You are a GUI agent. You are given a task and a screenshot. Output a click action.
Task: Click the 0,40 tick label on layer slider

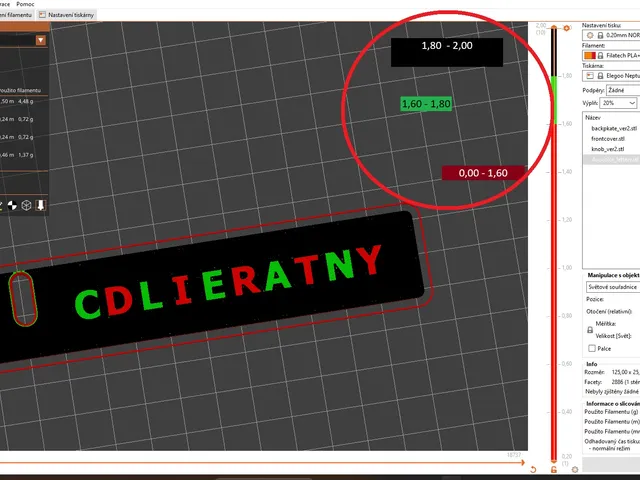566,412
